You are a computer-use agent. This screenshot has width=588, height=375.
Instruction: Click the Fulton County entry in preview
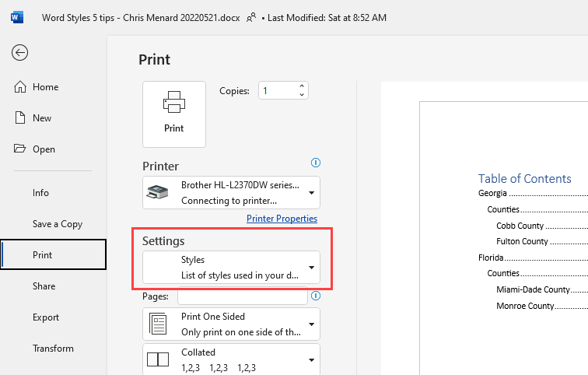(x=522, y=241)
